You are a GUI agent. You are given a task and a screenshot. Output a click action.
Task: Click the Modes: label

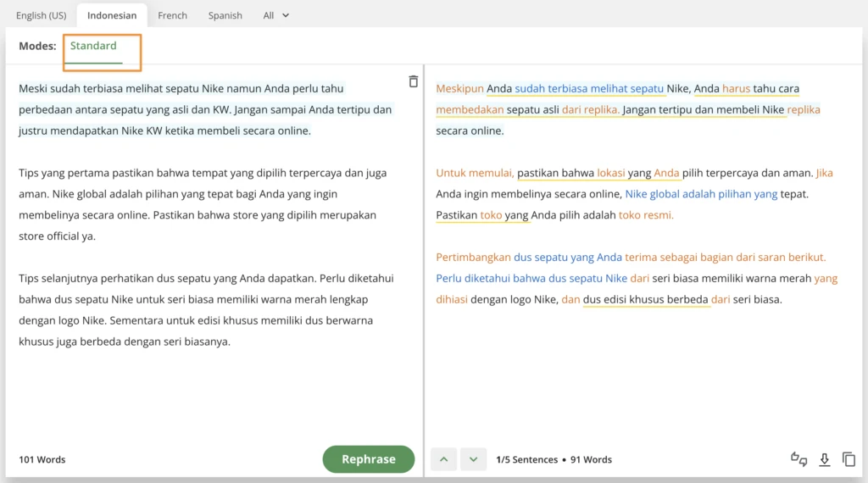(x=37, y=46)
